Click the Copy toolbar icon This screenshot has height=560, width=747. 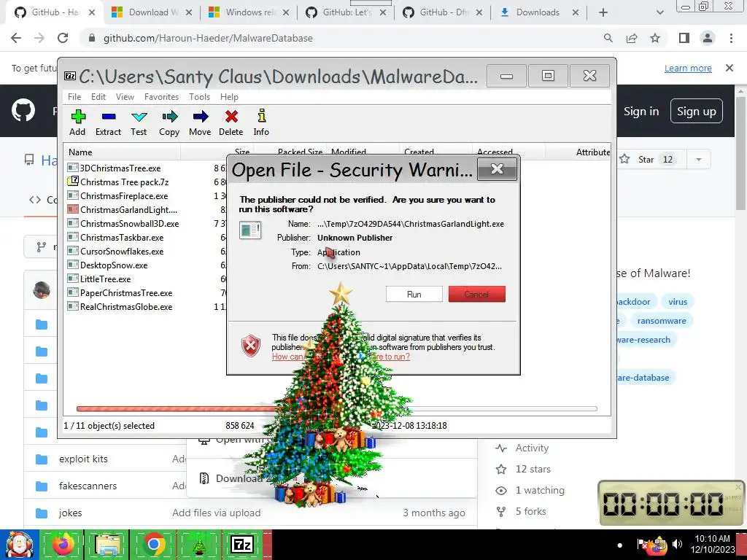tap(169, 122)
